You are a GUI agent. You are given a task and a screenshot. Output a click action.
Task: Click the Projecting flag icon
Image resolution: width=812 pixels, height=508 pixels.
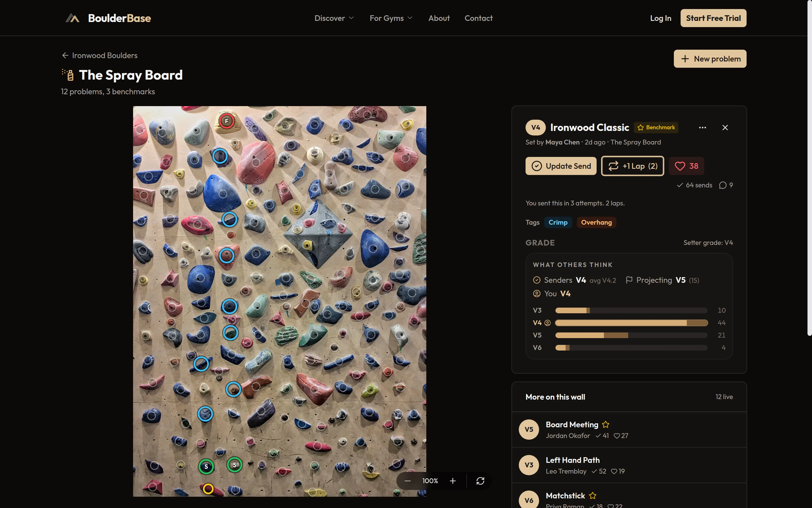coord(629,280)
